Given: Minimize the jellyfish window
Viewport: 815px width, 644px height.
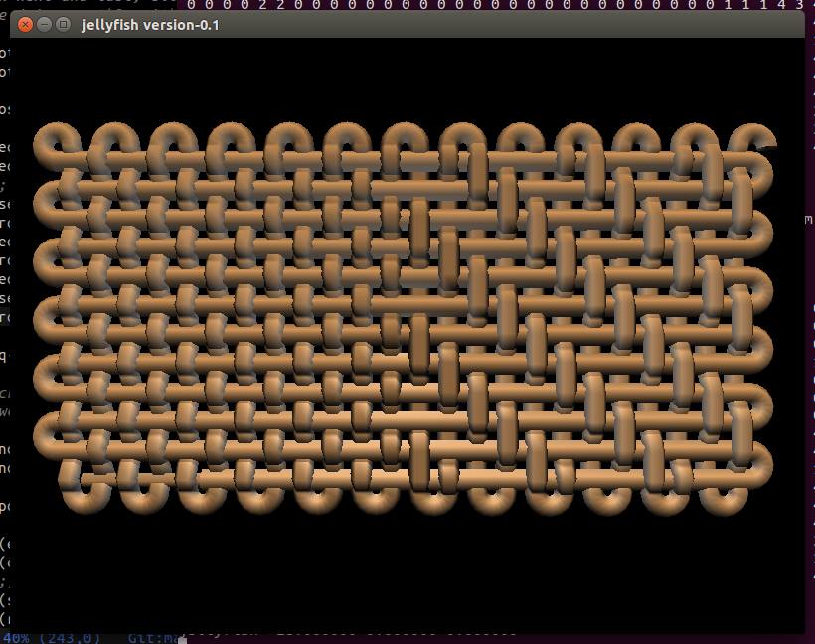Looking at the screenshot, I should (x=45, y=25).
